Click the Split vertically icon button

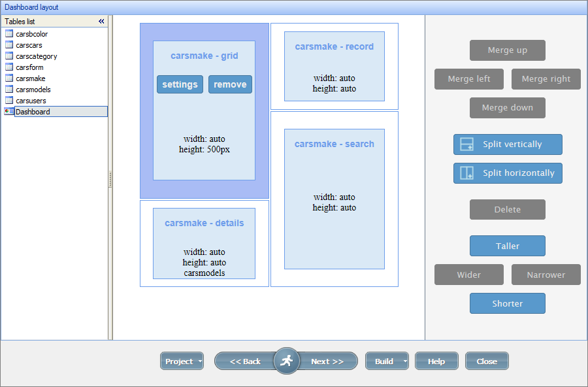(x=467, y=144)
